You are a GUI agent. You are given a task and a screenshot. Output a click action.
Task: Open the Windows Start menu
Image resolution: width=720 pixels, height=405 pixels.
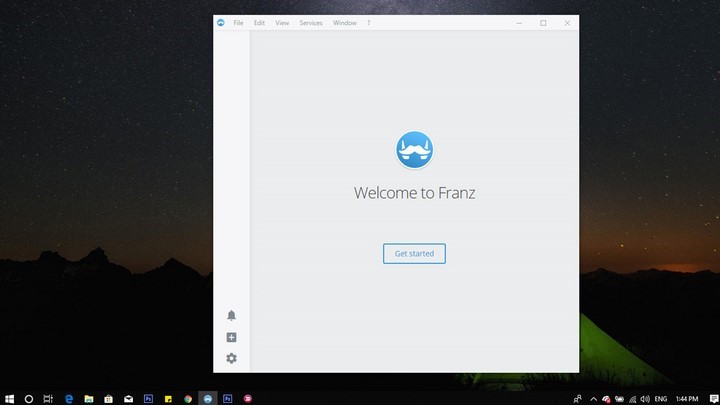click(x=9, y=398)
